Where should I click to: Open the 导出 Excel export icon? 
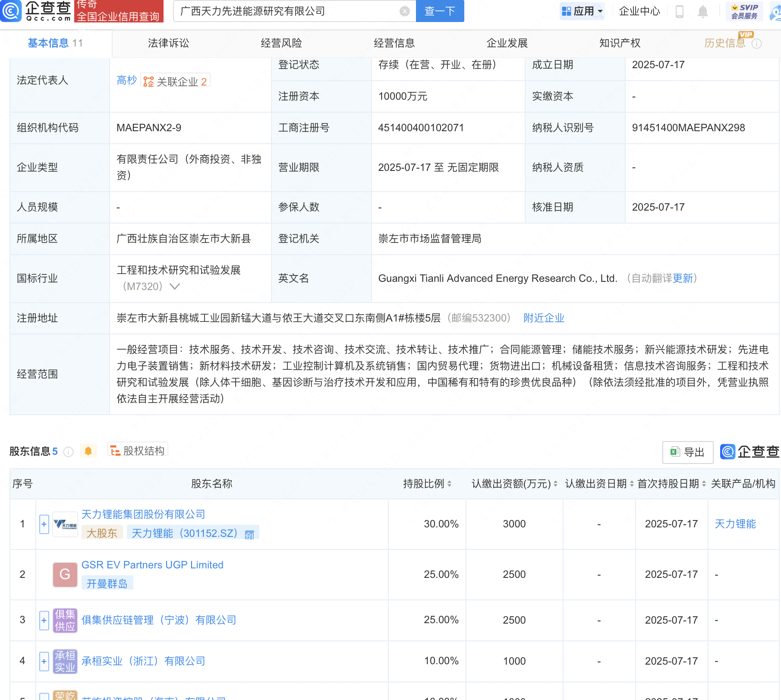pos(687,452)
